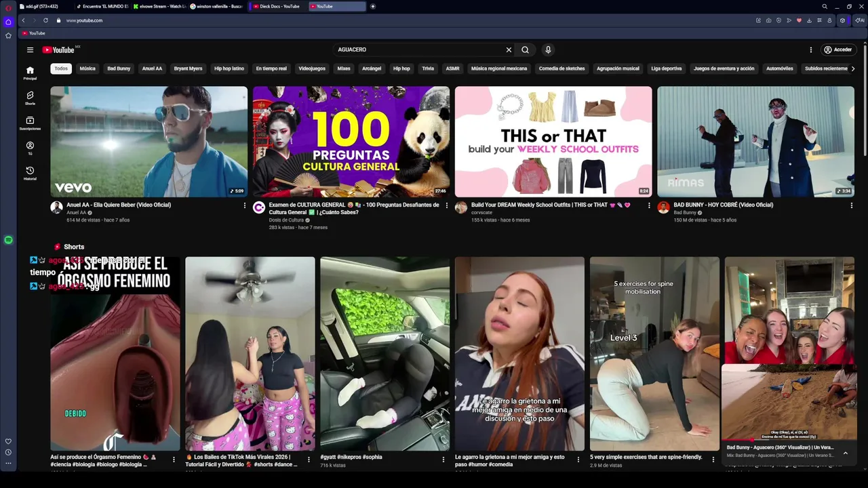This screenshot has height=488, width=868.
Task: Filter by the Hip hop latino chip
Action: 229,68
